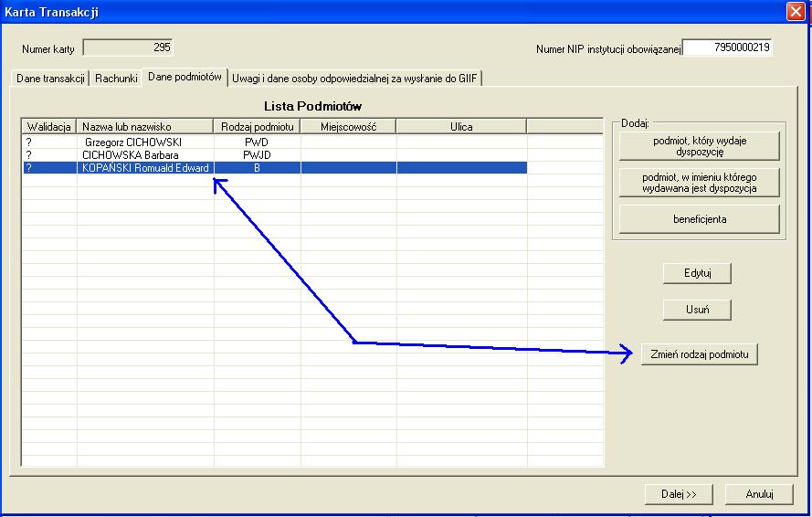Image resolution: width=812 pixels, height=517 pixels.
Task: Click validation mark for KOPAŃSKI Romuald Edward
Action: 29,168
